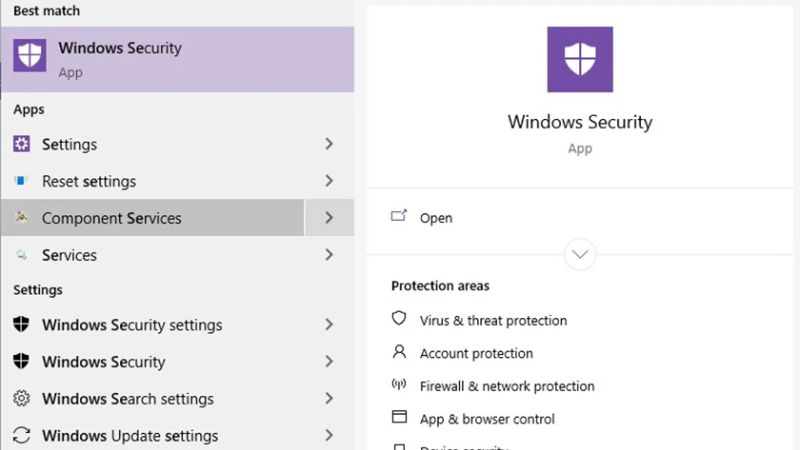The width and height of the screenshot is (800, 450).
Task: Open Firewall & network protection
Action: pyautogui.click(x=507, y=386)
